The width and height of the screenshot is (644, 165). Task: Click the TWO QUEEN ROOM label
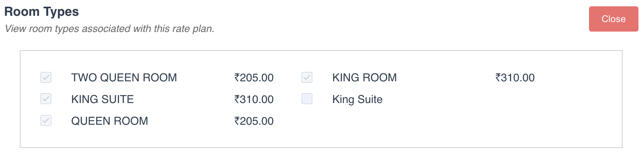coord(124,77)
